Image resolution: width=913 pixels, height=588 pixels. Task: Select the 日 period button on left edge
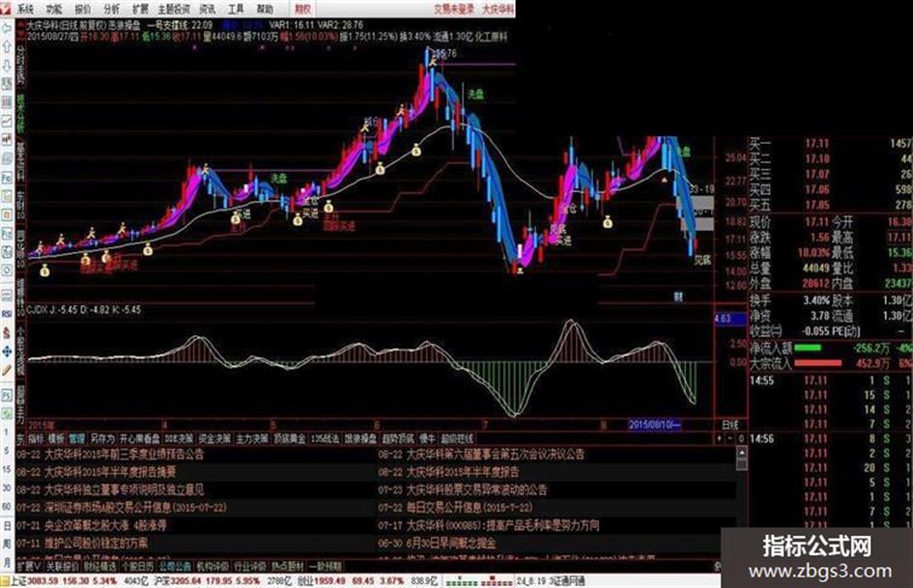tap(7, 525)
